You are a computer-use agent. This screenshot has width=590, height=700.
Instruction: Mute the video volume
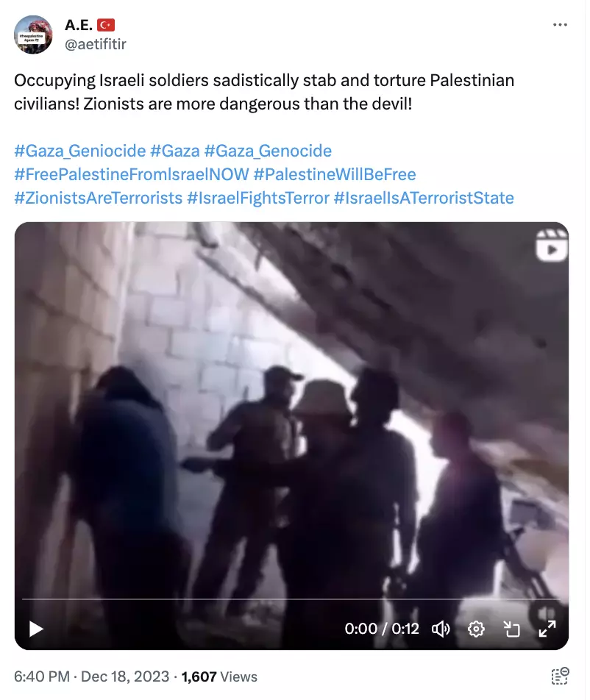pyautogui.click(x=441, y=629)
